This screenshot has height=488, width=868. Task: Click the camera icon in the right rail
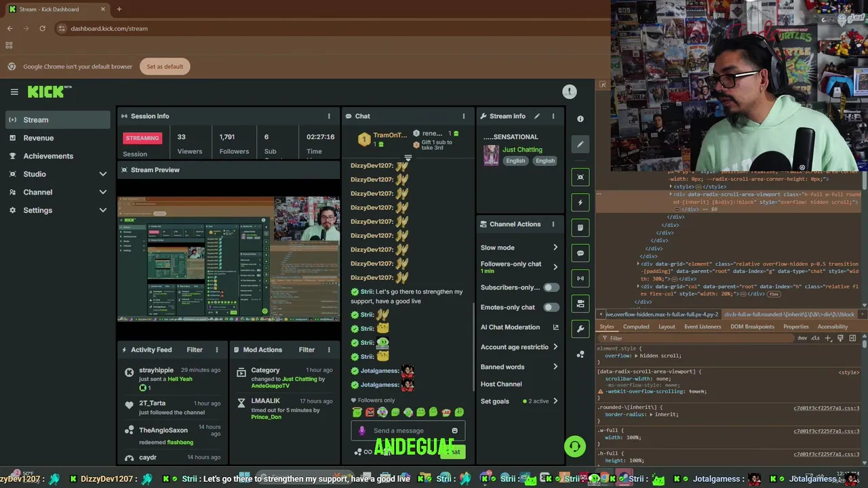(580, 304)
